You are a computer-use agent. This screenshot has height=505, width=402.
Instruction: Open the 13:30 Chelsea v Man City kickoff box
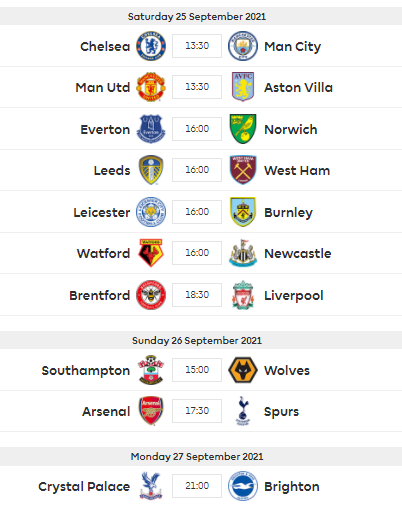pos(197,46)
